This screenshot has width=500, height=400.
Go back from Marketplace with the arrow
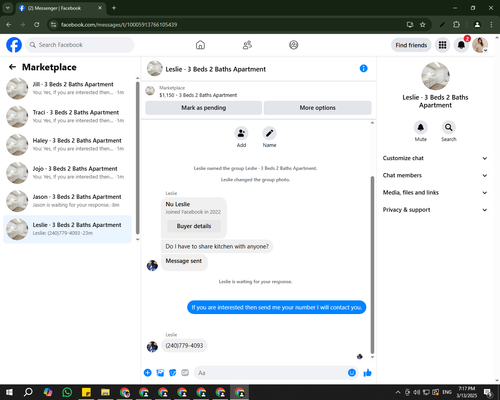click(12, 67)
